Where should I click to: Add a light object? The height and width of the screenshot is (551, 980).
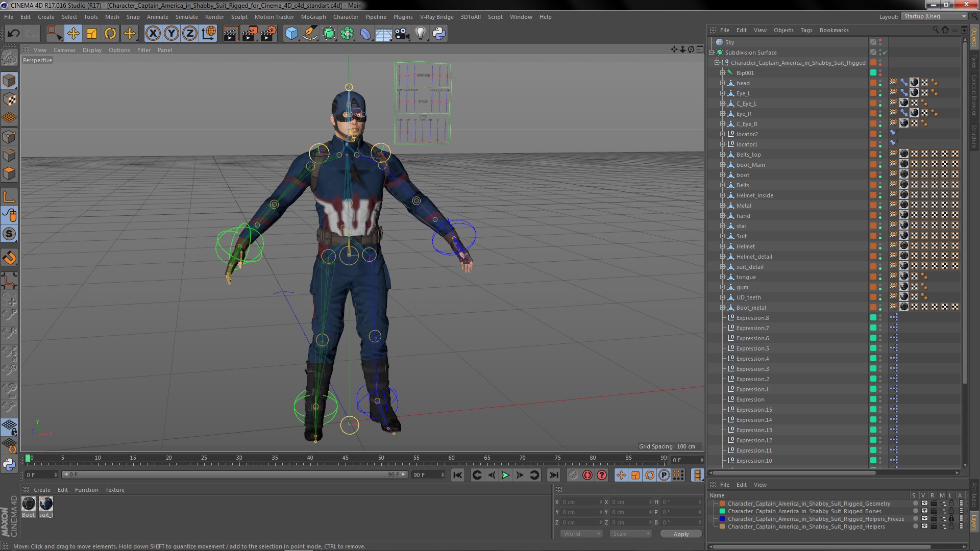421,34
